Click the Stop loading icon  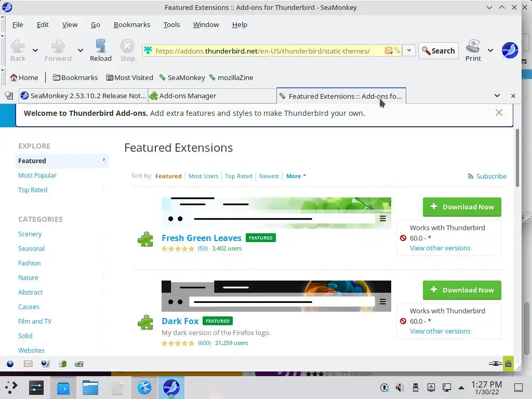point(127,46)
